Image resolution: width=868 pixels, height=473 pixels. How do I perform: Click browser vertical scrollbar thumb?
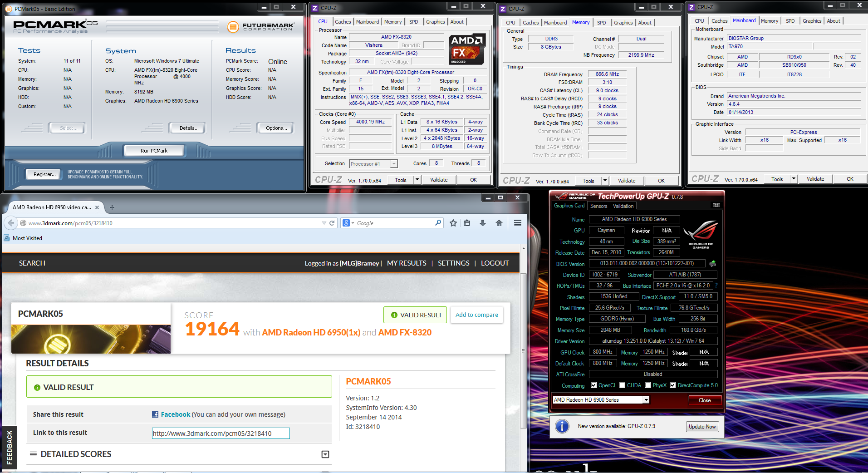click(523, 350)
